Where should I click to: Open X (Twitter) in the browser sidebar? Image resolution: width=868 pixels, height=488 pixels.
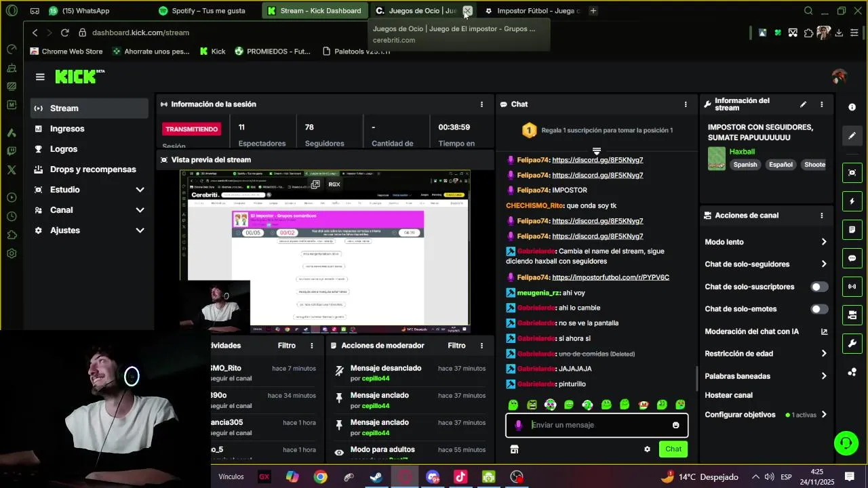click(12, 170)
